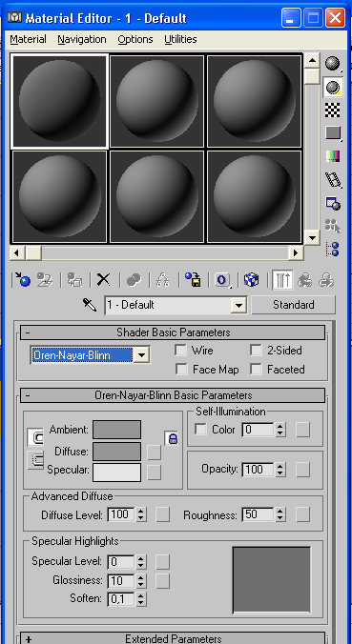Click the Specular Level map button

pyautogui.click(x=163, y=561)
